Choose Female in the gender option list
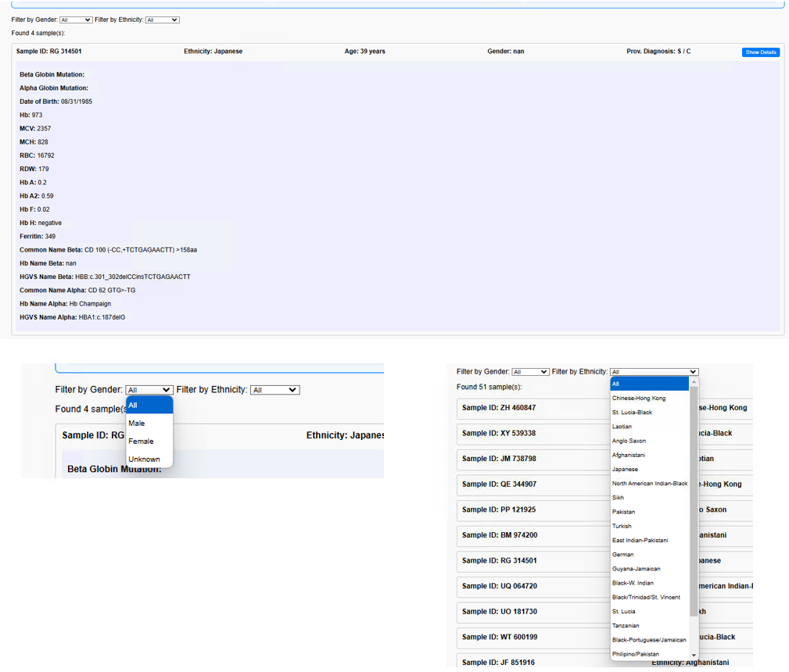789x672 pixels. coord(149,441)
